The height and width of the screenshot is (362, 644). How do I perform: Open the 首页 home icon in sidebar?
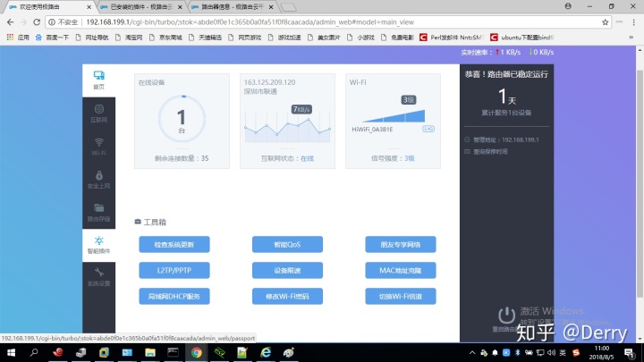[98, 80]
